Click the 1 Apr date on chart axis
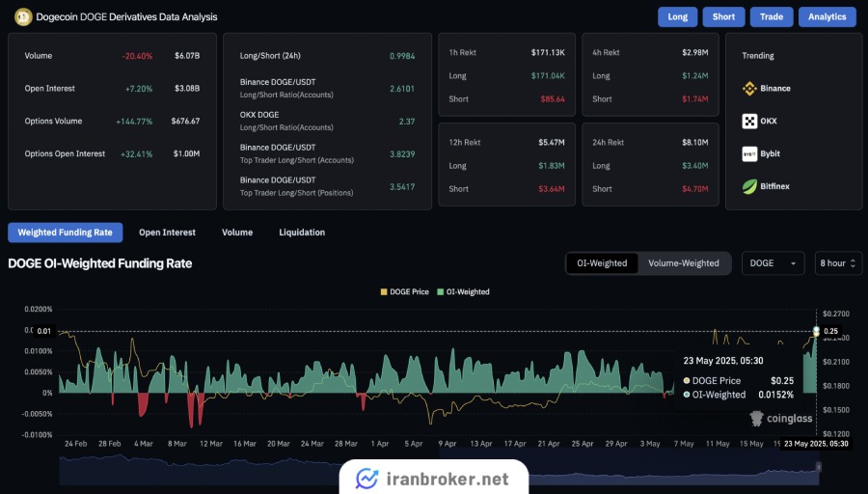Viewport: 868px width, 494px height. pos(380,444)
